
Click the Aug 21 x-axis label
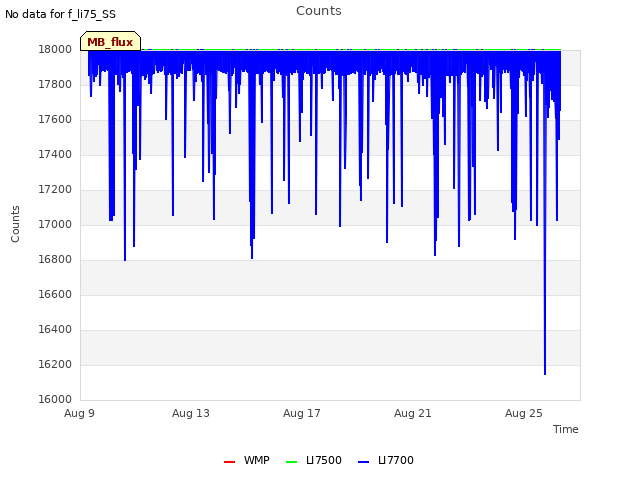(x=413, y=413)
